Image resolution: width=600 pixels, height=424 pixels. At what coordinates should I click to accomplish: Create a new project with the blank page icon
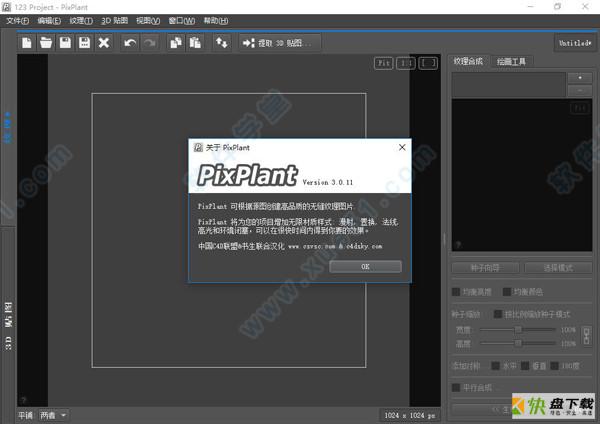(27, 42)
